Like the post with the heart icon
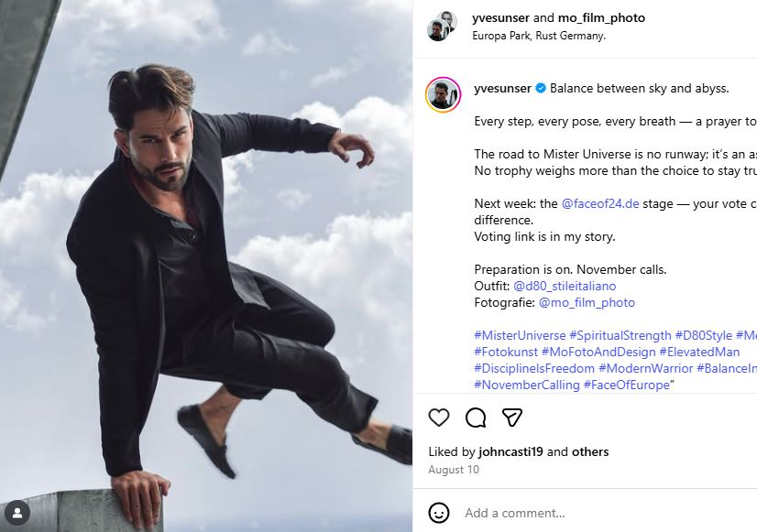 pos(439,418)
